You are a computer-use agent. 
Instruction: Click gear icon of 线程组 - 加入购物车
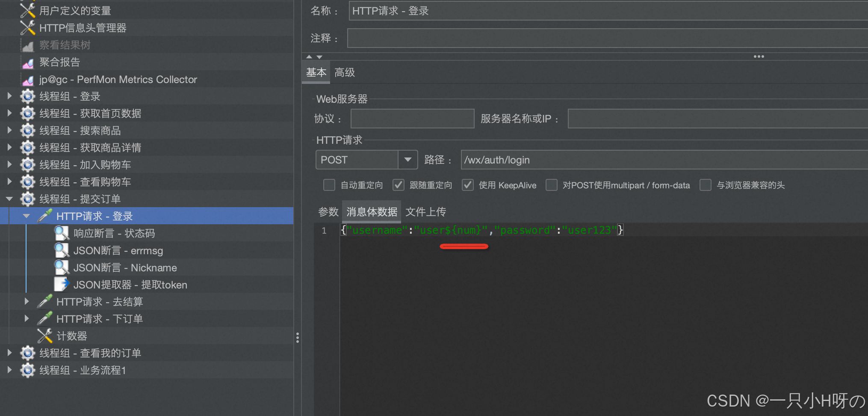[x=28, y=165]
